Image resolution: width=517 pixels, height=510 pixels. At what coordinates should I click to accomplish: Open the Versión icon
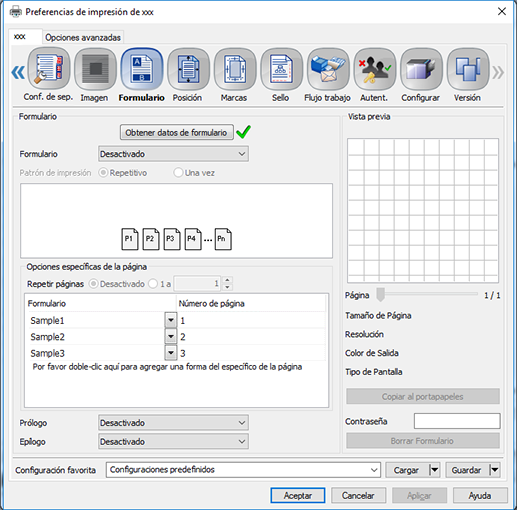pos(468,69)
